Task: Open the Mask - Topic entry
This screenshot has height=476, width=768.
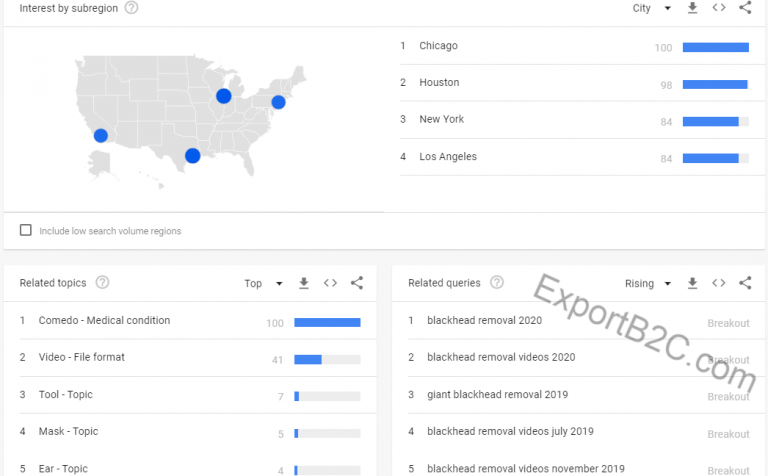Action: pos(68,431)
